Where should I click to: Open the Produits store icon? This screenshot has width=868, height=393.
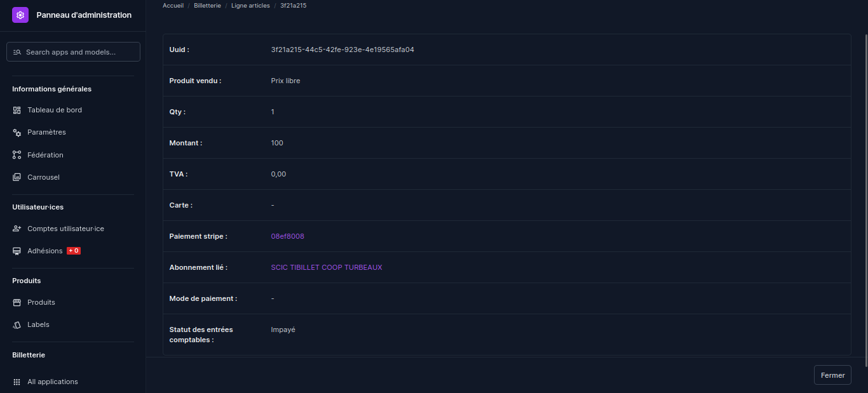pos(17,302)
